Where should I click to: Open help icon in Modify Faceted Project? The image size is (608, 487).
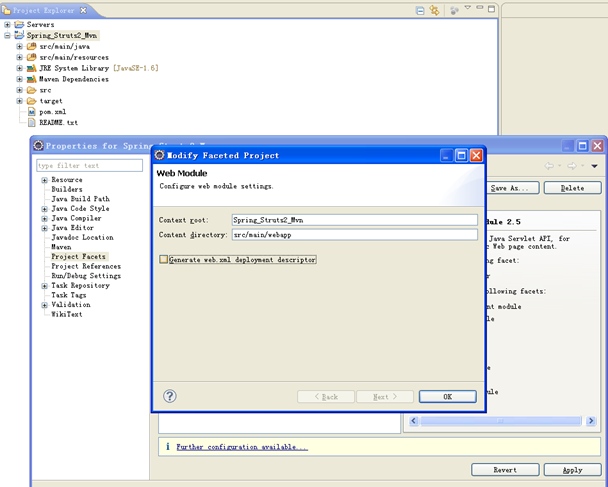pos(170,396)
